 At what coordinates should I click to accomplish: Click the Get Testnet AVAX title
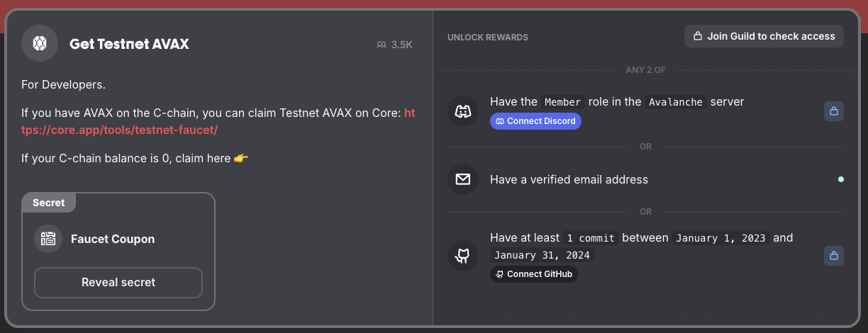pyautogui.click(x=129, y=44)
